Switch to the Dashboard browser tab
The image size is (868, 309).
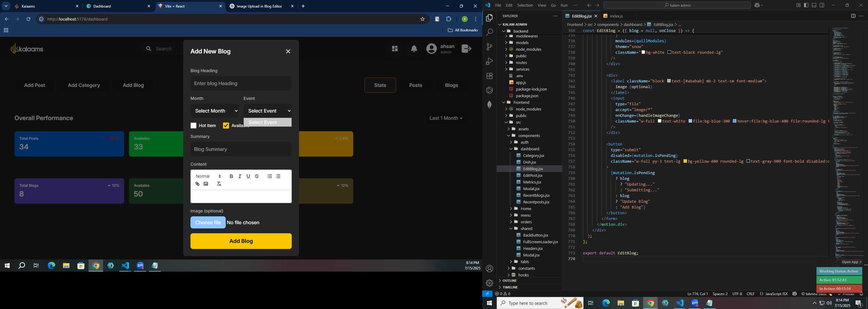coord(118,6)
